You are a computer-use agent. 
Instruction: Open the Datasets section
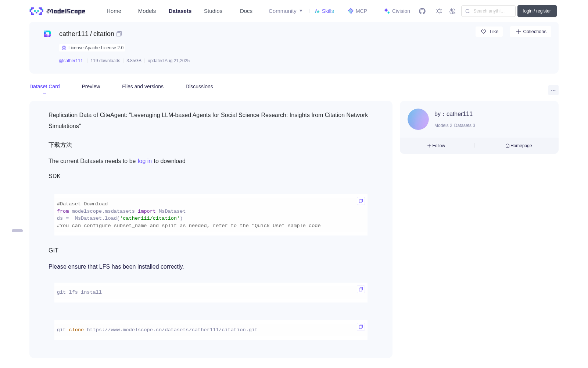(180, 11)
